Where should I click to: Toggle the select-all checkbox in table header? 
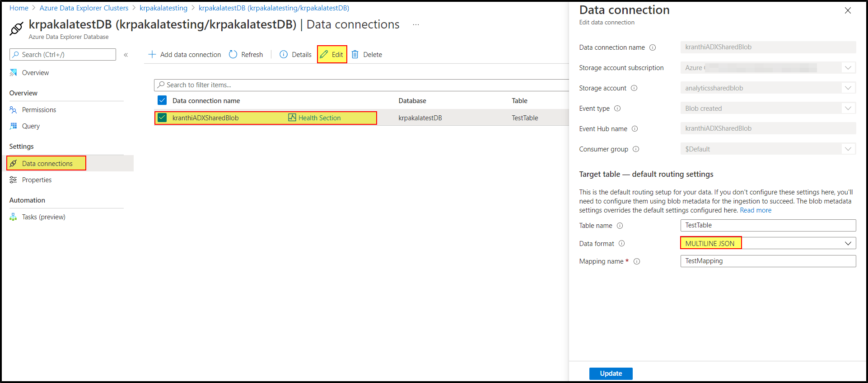click(x=162, y=100)
